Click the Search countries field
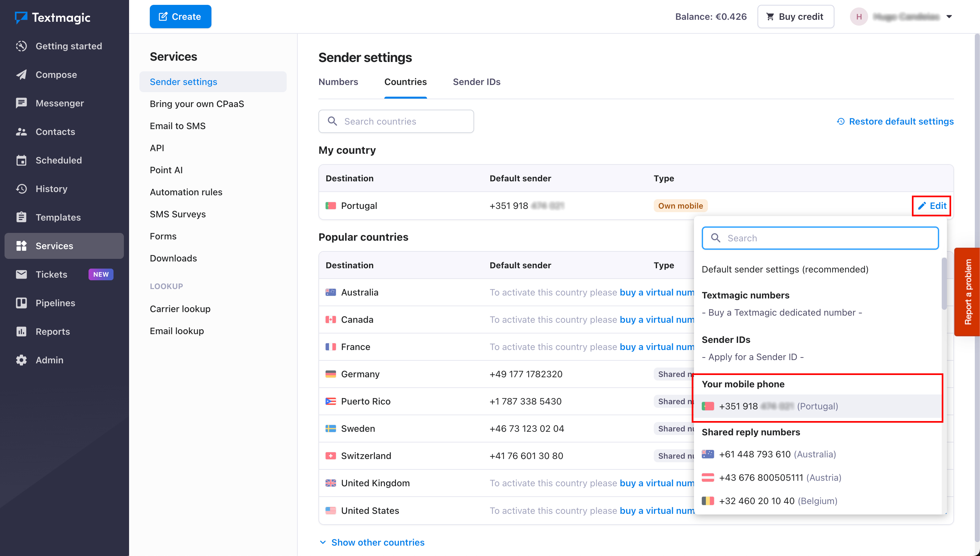This screenshot has height=556, width=980. [396, 121]
